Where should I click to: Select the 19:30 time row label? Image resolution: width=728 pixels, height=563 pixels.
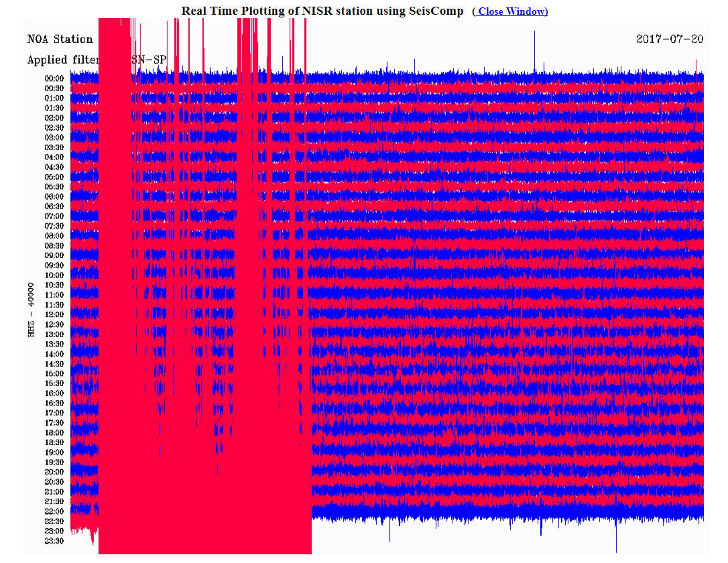point(54,462)
